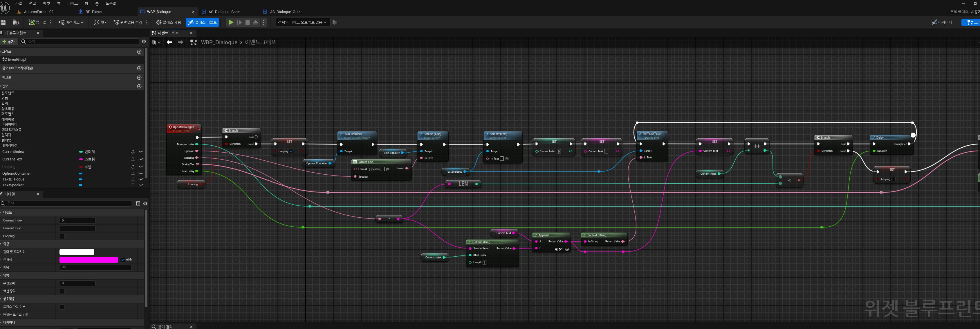This screenshot has height=329, width=980.
Task: Save the blueprint with the floppy disk icon
Action: coord(3,22)
